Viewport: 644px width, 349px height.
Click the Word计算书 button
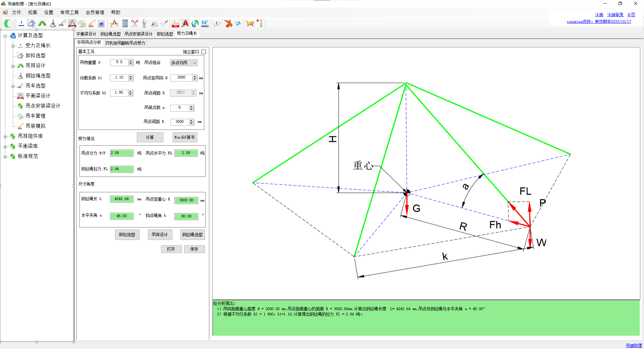(185, 137)
